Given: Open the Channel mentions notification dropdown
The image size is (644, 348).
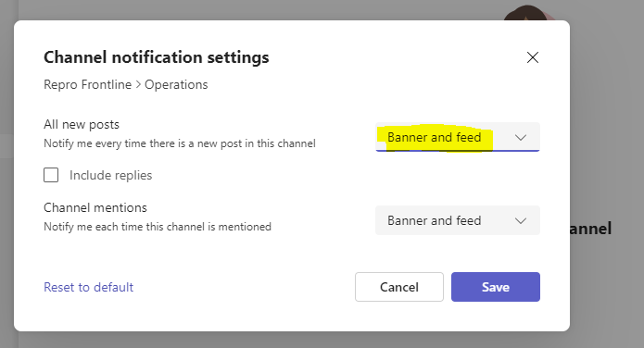Looking at the screenshot, I should (458, 220).
